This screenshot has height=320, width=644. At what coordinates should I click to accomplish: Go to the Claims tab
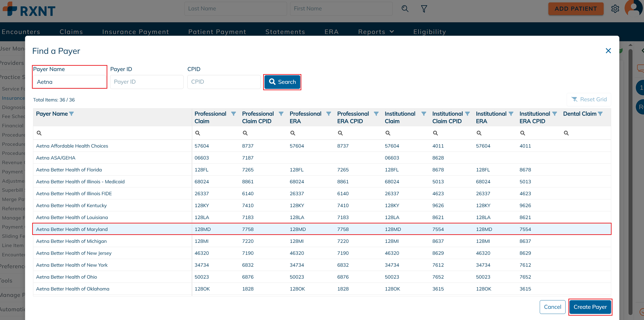point(71,32)
